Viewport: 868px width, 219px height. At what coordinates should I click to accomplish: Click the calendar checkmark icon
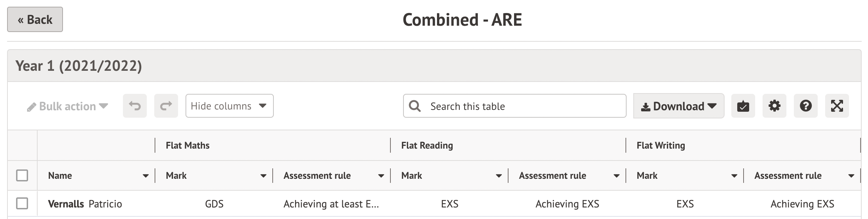[743, 106]
